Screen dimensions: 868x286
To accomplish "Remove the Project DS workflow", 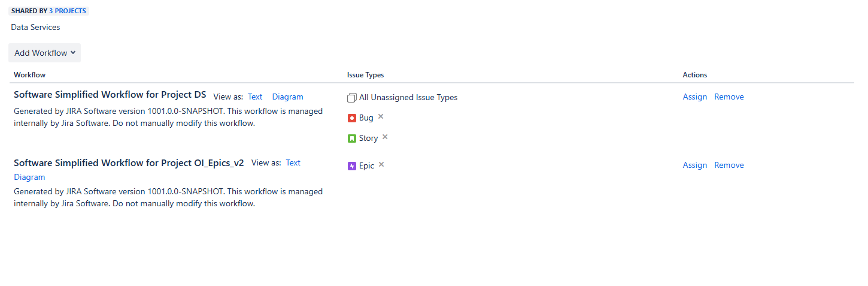I will pos(729,97).
